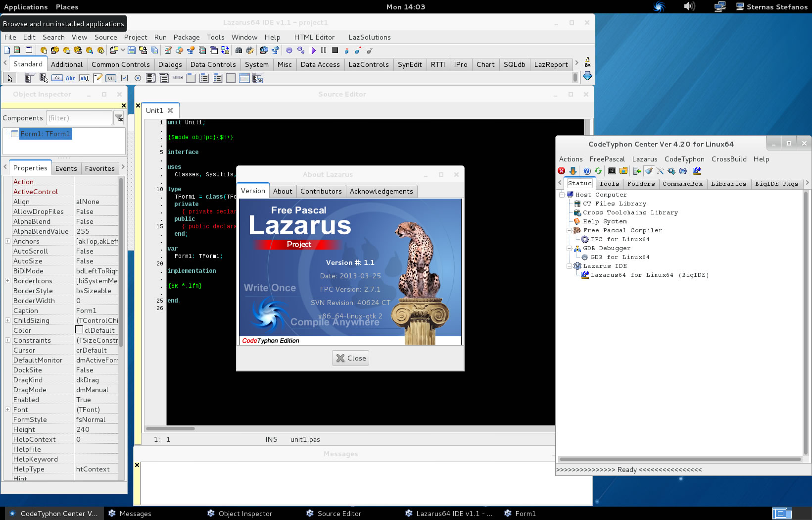This screenshot has height=520, width=812.
Task: Select Form1: TForm1 in component tree
Action: (x=45, y=134)
